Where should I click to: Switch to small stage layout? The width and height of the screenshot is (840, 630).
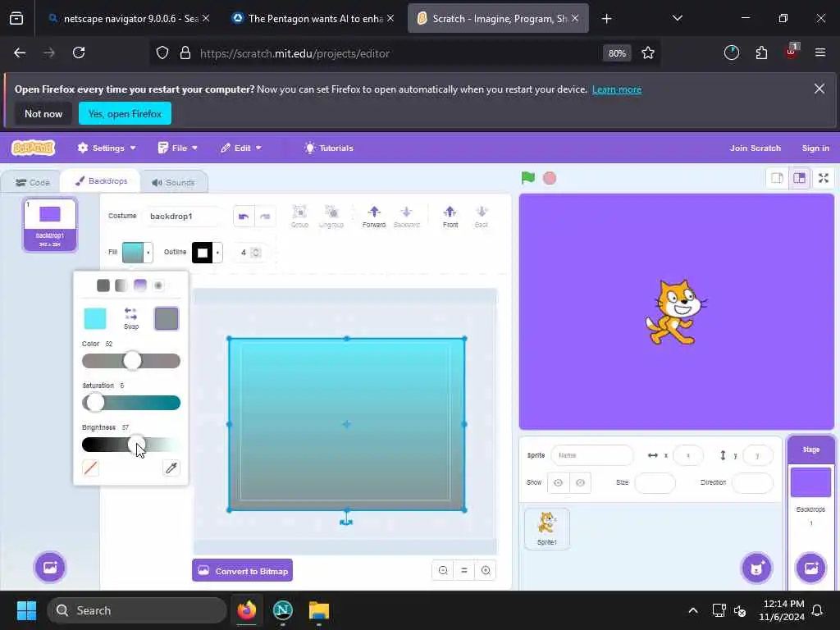777,178
